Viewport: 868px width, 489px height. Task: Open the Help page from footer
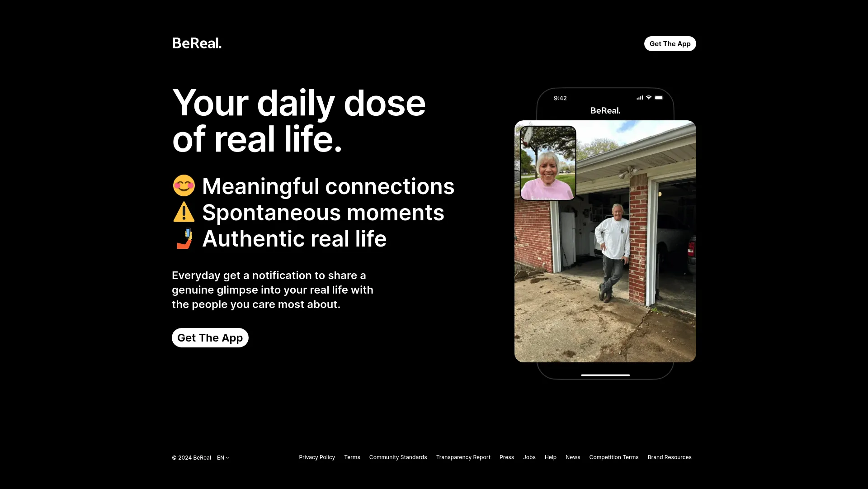(550, 457)
